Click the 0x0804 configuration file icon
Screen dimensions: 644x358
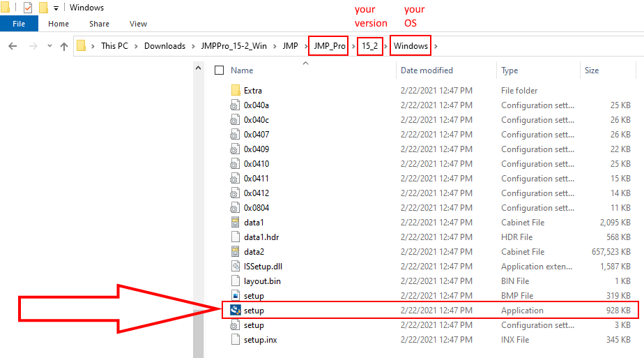click(236, 208)
